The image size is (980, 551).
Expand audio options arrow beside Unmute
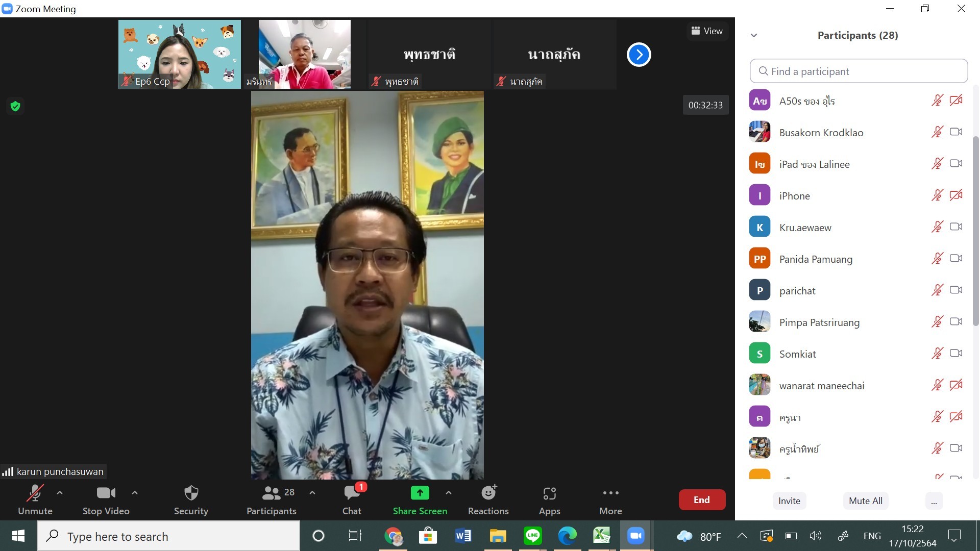60,493
